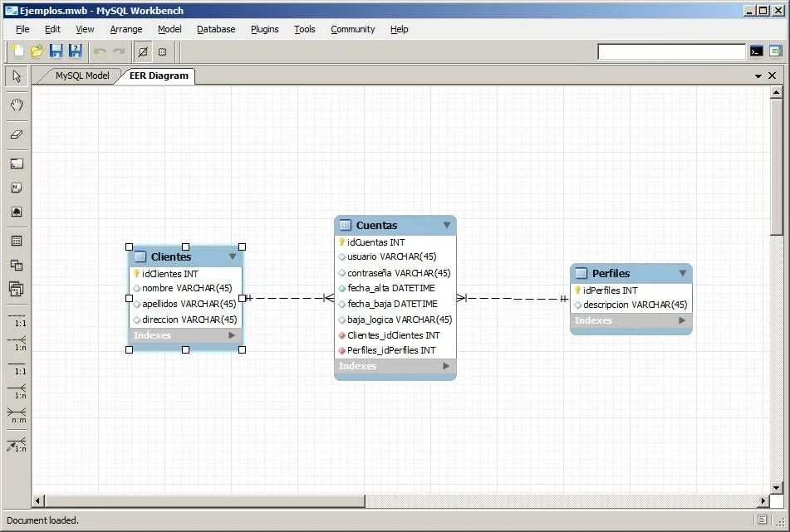Open the Edit menu

[52, 29]
